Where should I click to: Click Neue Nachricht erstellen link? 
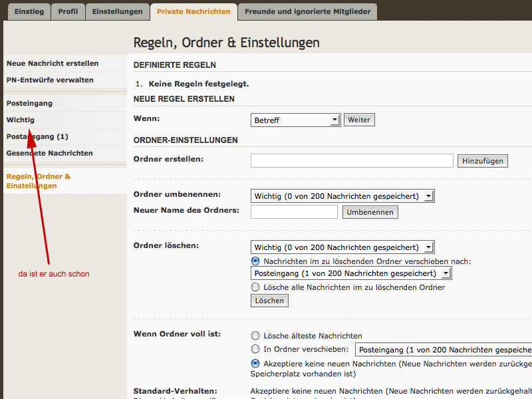[x=53, y=64]
